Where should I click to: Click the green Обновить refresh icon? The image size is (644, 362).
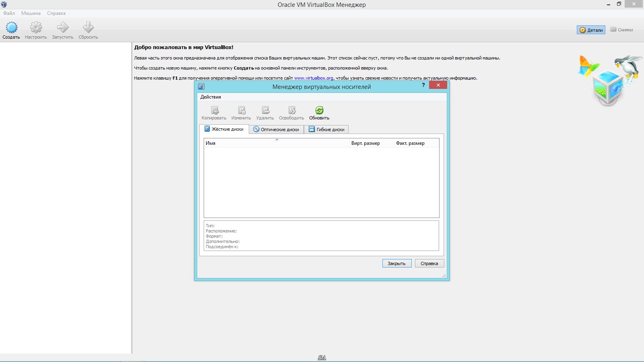coord(319,110)
